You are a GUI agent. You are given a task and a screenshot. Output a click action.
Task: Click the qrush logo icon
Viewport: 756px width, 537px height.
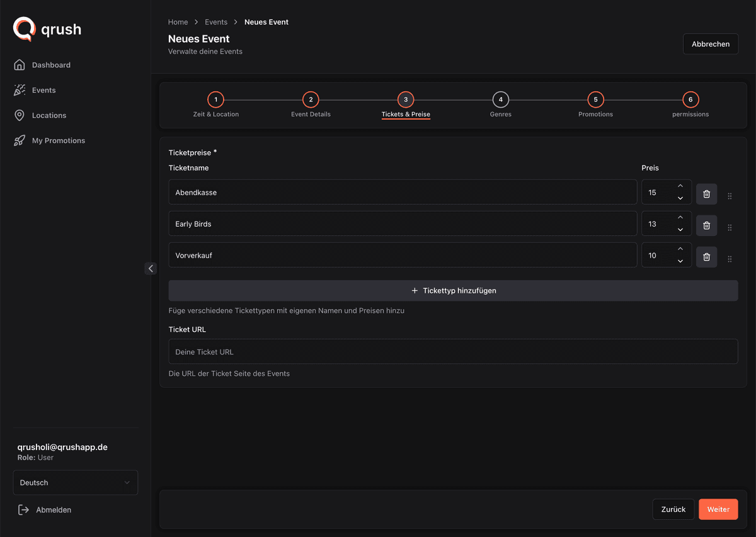24,29
